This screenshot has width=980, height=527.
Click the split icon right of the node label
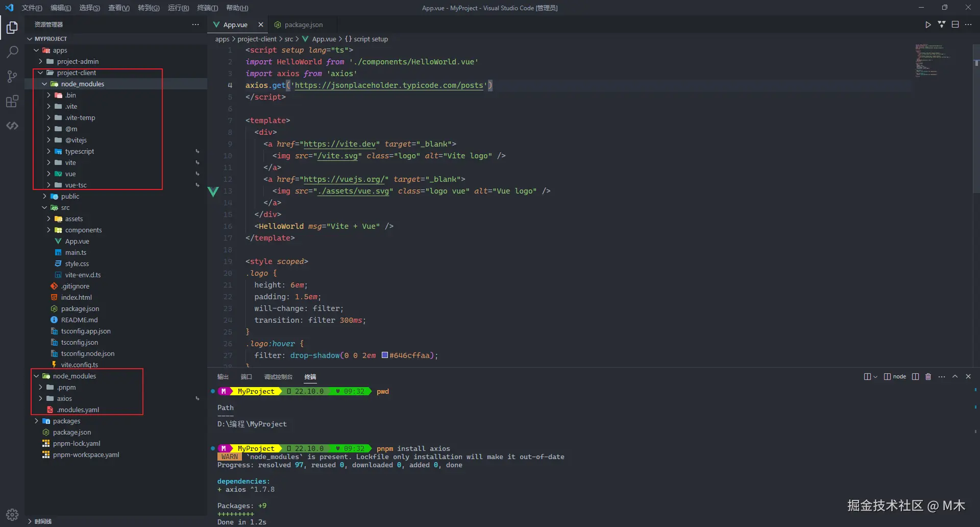tap(915, 377)
